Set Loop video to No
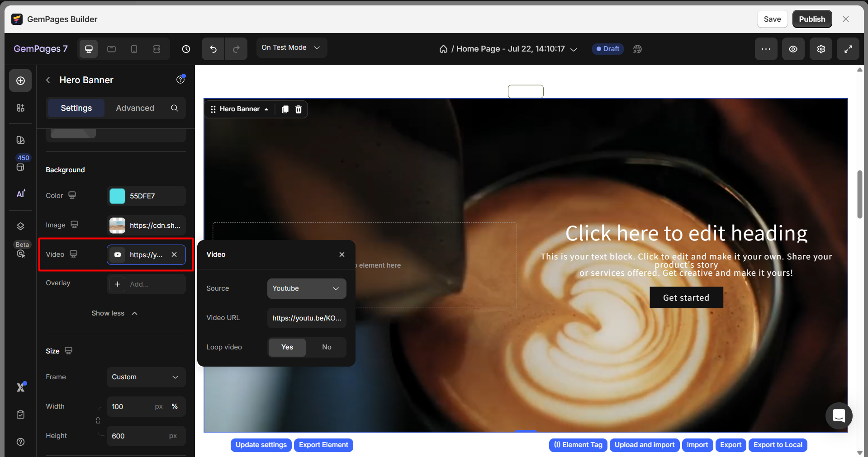868x457 pixels. pyautogui.click(x=327, y=347)
